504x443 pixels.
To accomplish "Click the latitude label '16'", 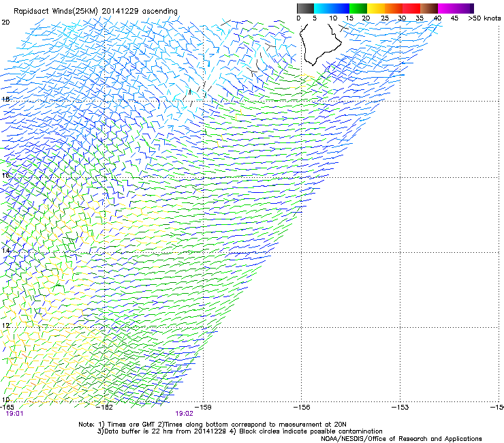I will point(5,175).
